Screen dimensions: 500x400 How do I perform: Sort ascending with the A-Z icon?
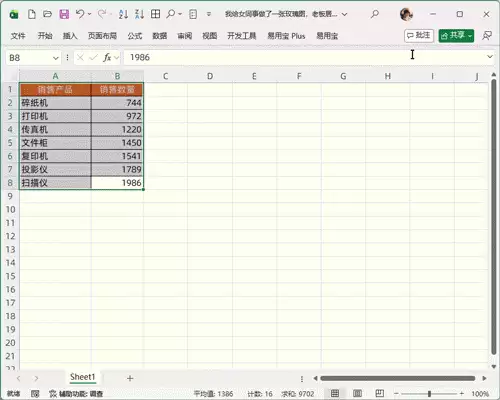pos(123,14)
